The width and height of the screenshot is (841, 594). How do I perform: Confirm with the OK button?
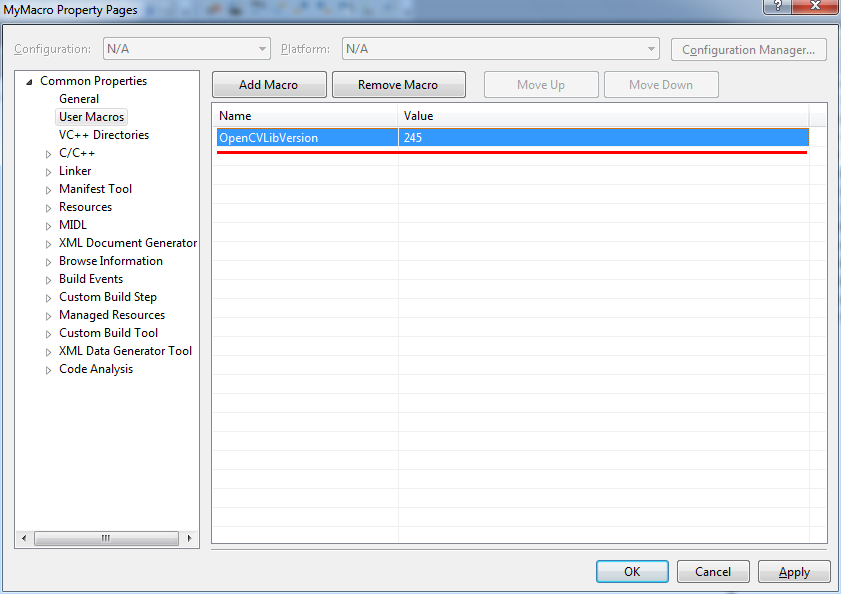point(632,571)
